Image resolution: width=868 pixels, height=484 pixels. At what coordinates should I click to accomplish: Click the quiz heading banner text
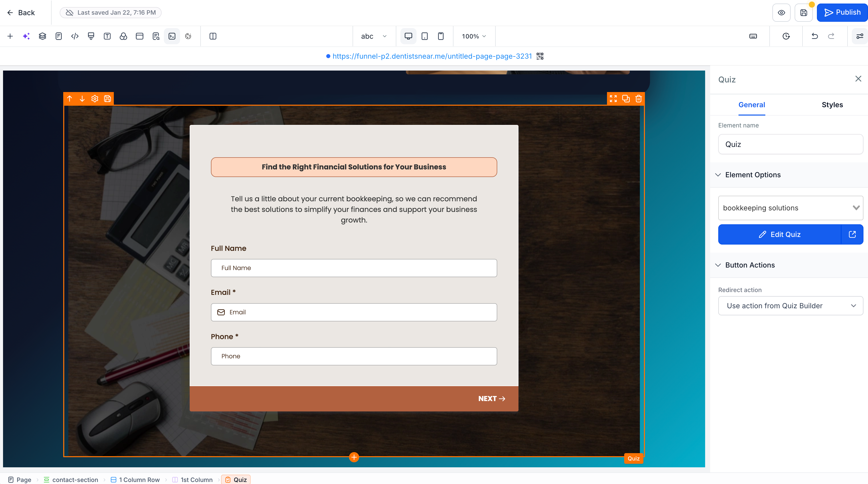(354, 167)
